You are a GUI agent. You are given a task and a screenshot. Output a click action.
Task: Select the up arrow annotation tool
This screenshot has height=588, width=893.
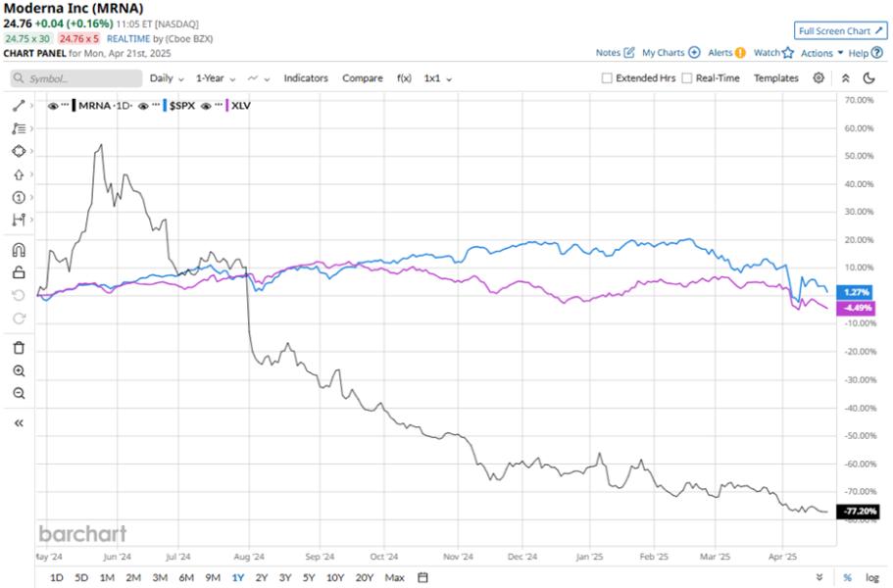pos(19,174)
